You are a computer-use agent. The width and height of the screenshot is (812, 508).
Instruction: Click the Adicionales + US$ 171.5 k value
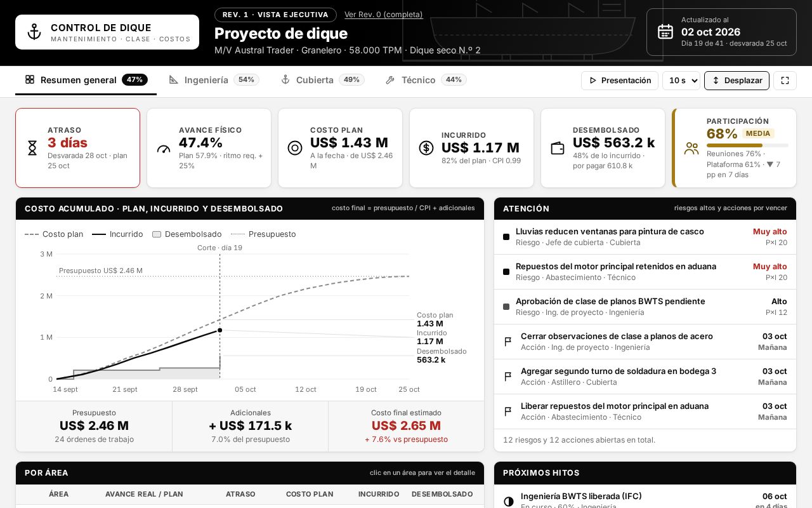coord(251,425)
